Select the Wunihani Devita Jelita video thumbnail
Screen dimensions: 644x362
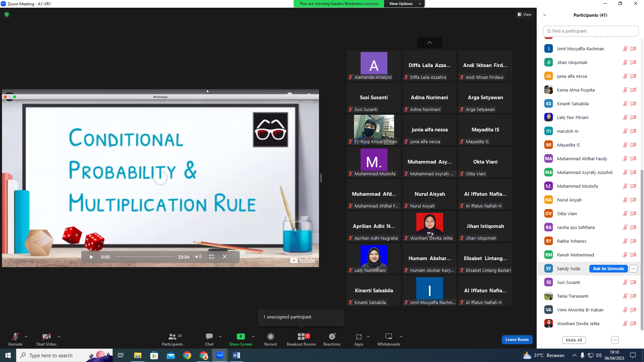pos(430,227)
